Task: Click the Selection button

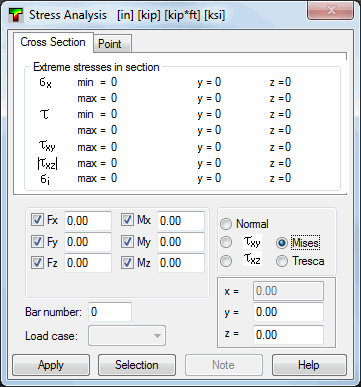Action: [137, 365]
